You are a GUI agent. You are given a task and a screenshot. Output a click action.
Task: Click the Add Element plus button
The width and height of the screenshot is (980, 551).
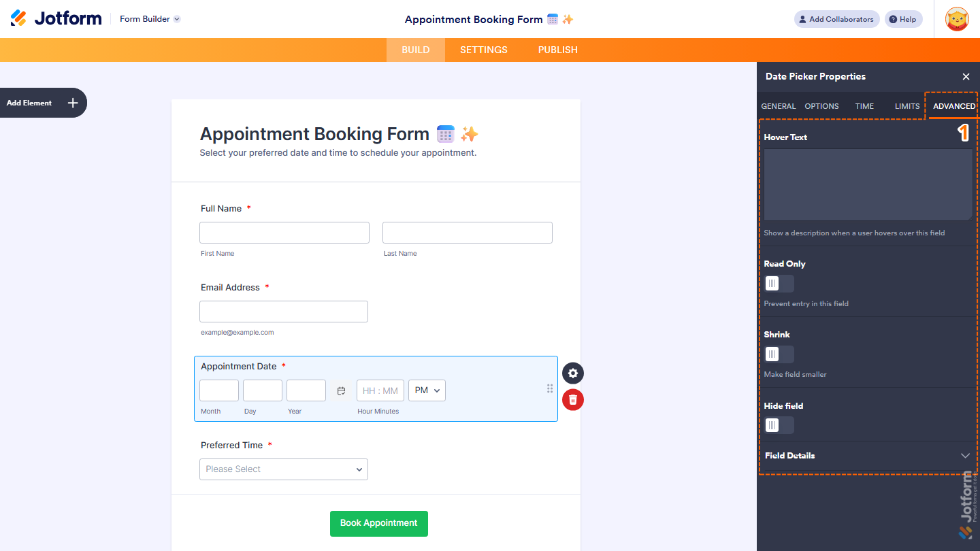[x=73, y=103]
